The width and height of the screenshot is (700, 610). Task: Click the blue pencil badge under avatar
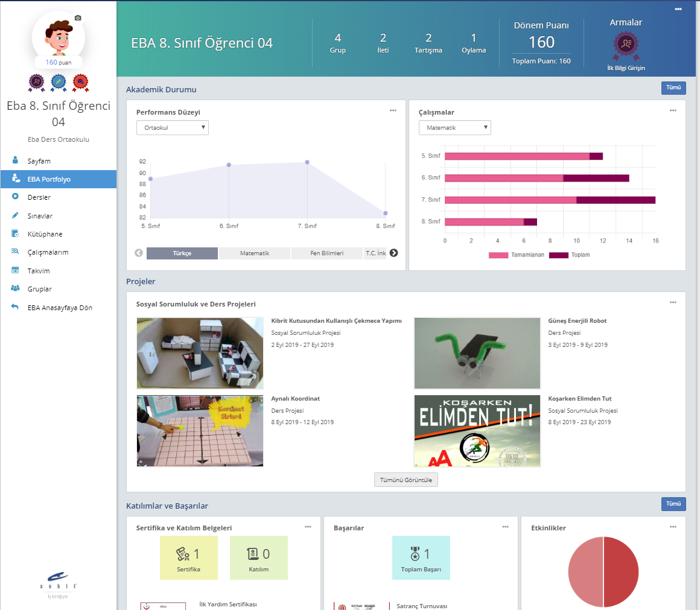[59, 83]
